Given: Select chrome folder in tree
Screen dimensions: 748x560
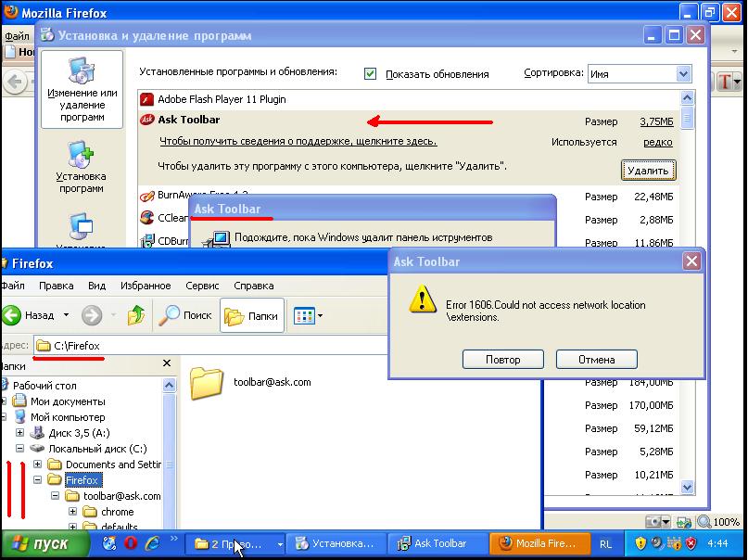Looking at the screenshot, I should [118, 512].
